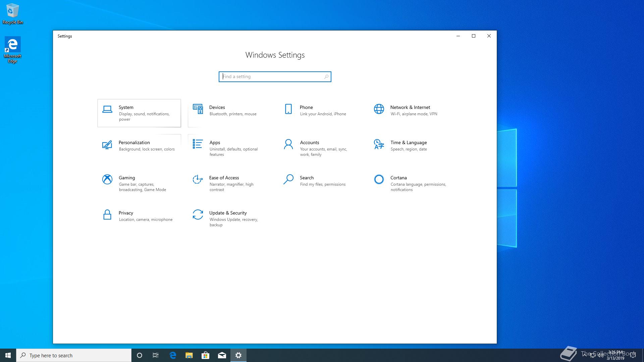Open the Accounts person icon
The image size is (644, 362).
[x=288, y=144]
